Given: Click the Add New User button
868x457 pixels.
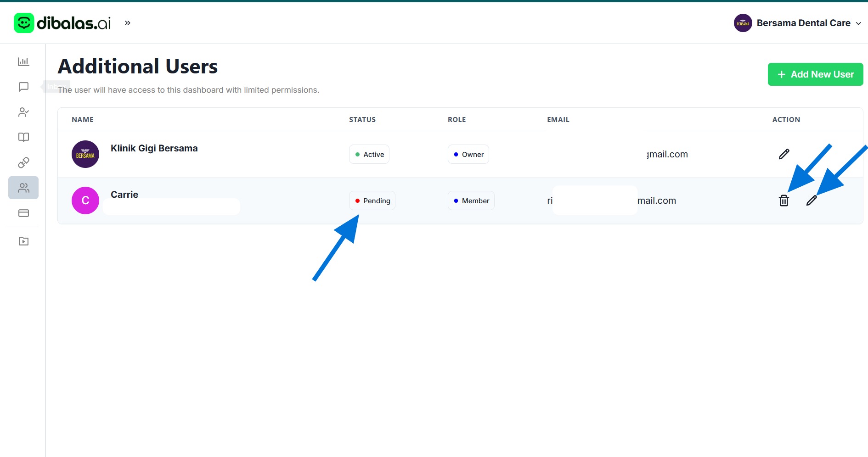Looking at the screenshot, I should pyautogui.click(x=815, y=74).
